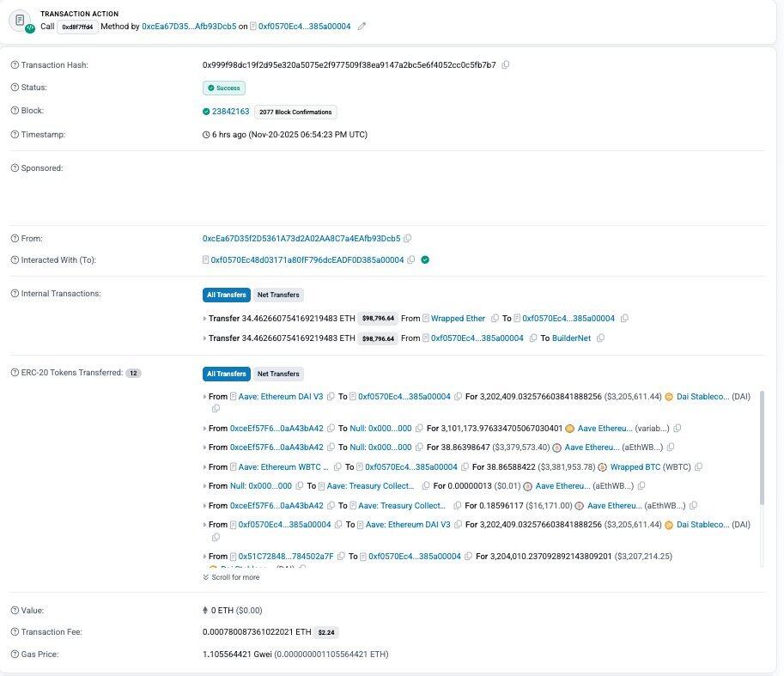The image size is (784, 676).
Task: Select Net Transfers under Internal Transactions
Action: [x=278, y=295]
